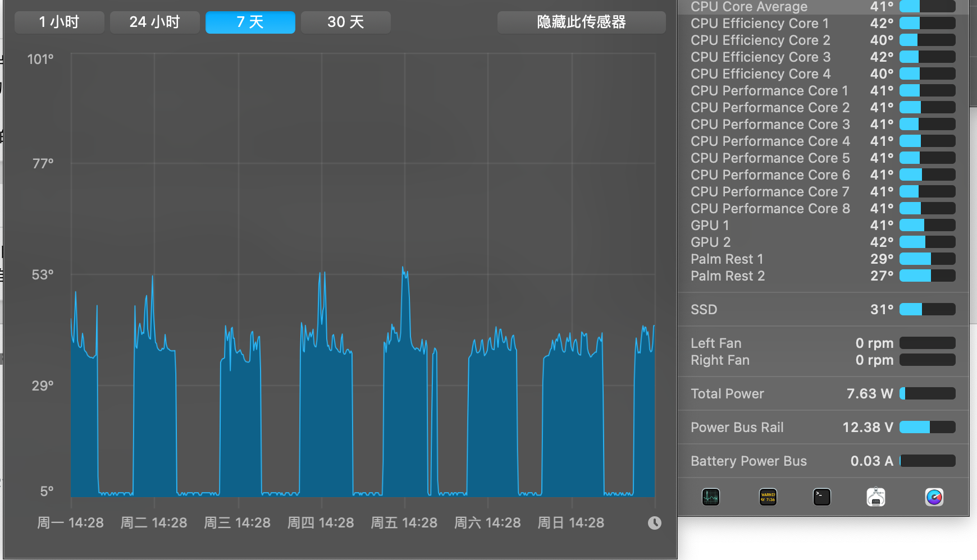Click the 隐藏此传感器 button
This screenshot has width=977, height=560.
581,22
